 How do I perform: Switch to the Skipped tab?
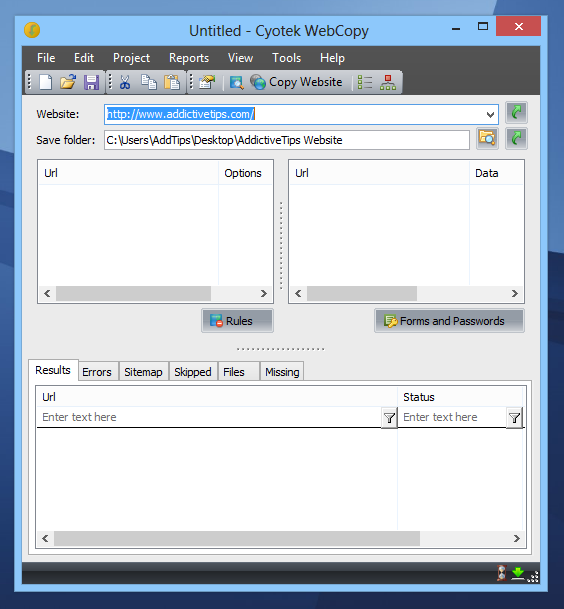(x=193, y=372)
